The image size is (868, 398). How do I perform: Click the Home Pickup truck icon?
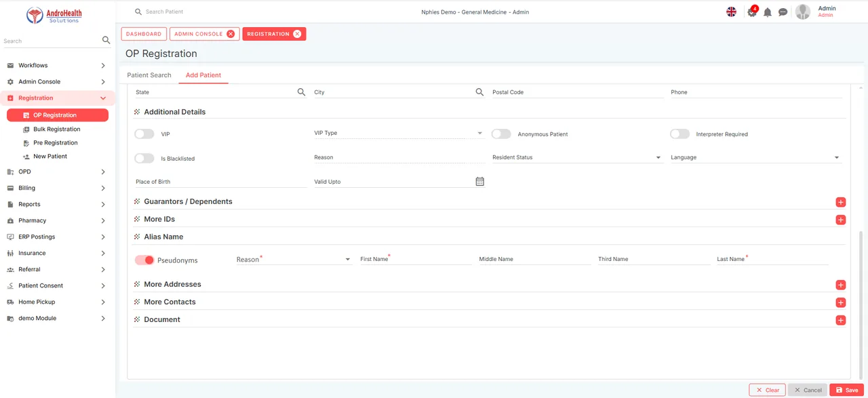pyautogui.click(x=10, y=302)
